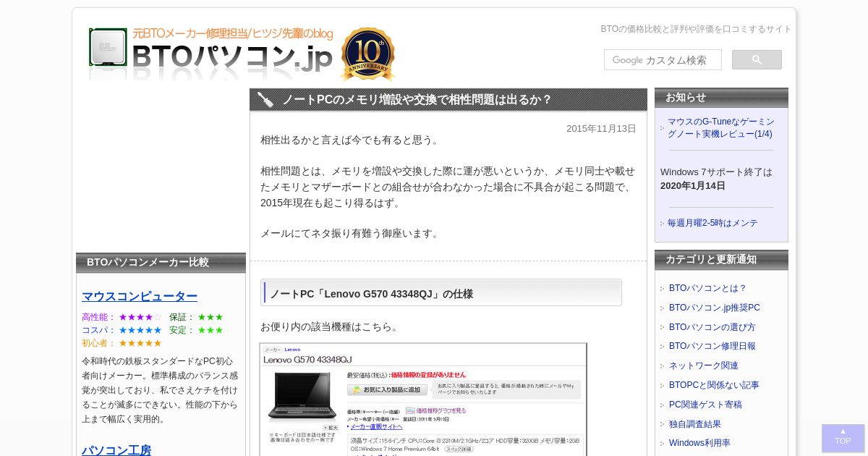Click the 初心者 star rating
This screenshot has width=868, height=456.
pyautogui.click(x=140, y=343)
